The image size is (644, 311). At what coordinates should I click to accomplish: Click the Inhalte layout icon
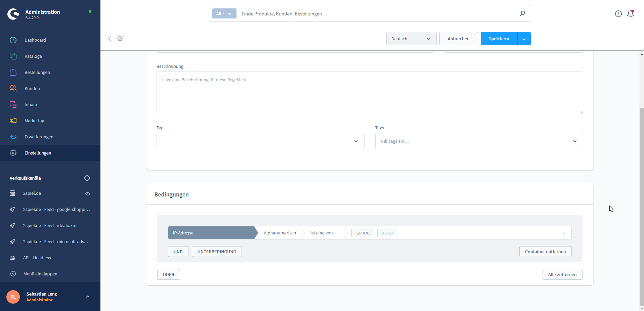13,104
